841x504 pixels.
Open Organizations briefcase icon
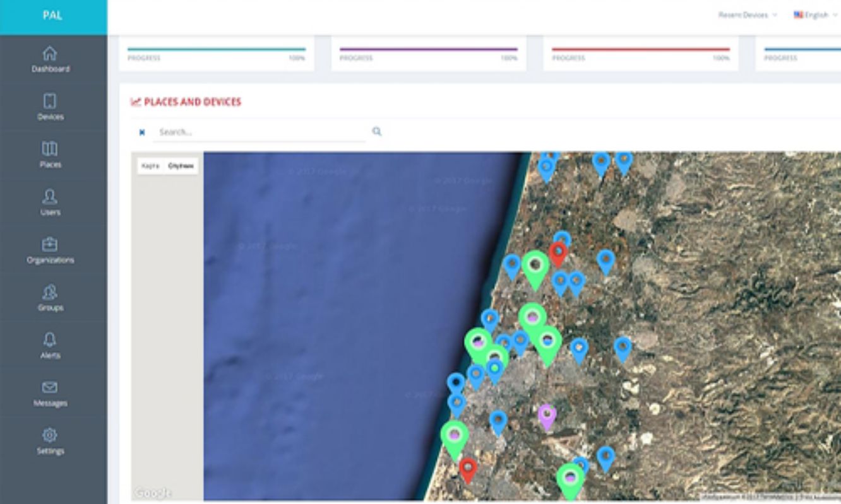50,245
